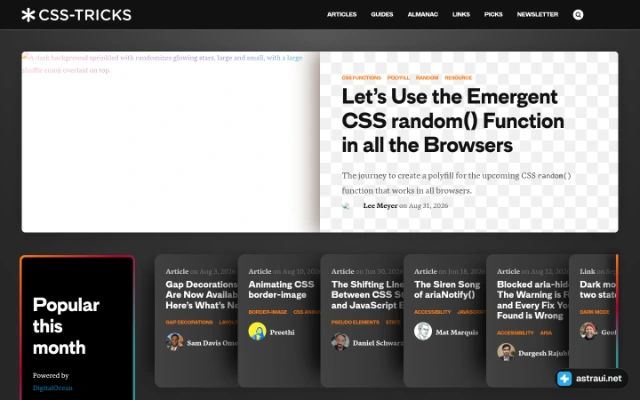Click the RESOURCE tag

click(458, 78)
